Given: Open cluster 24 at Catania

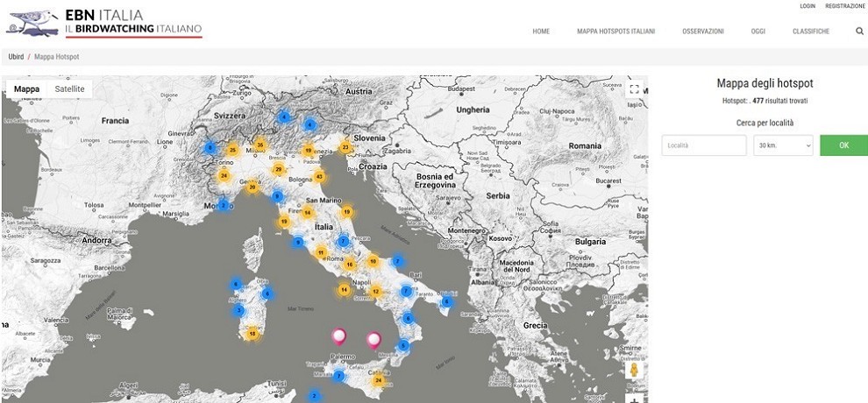Looking at the screenshot, I should pyautogui.click(x=379, y=379).
